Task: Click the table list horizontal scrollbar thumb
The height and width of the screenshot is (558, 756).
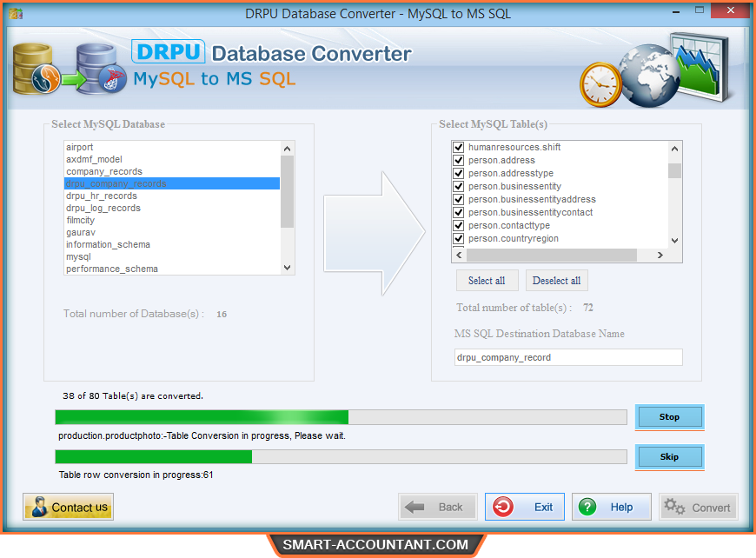Action: click(552, 255)
